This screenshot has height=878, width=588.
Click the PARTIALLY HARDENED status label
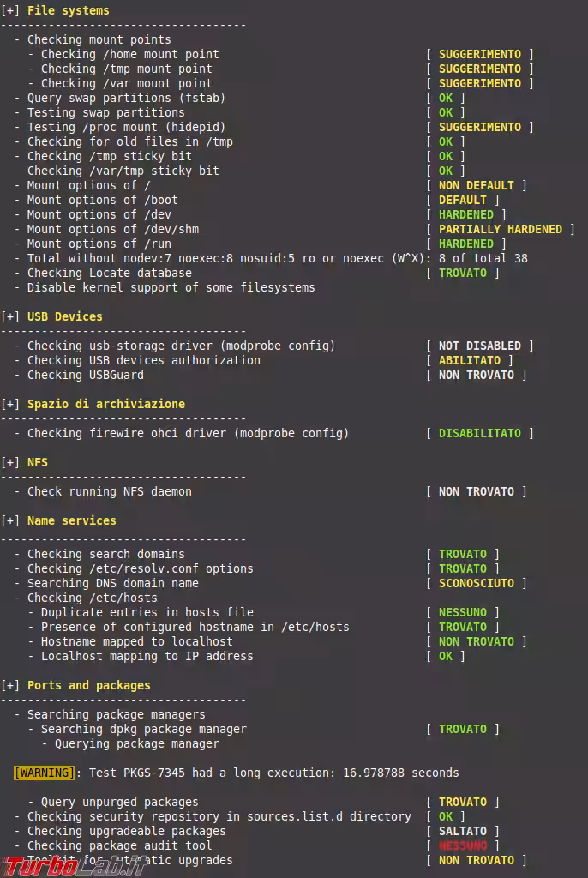tap(501, 229)
